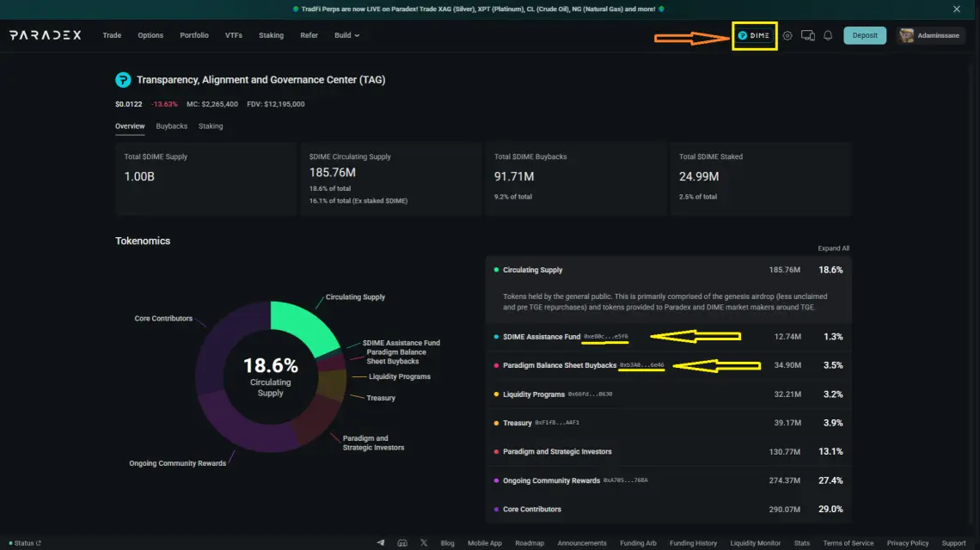The image size is (980, 550).
Task: Click the Total $DIME Supply 1.00B card
Action: (x=205, y=180)
